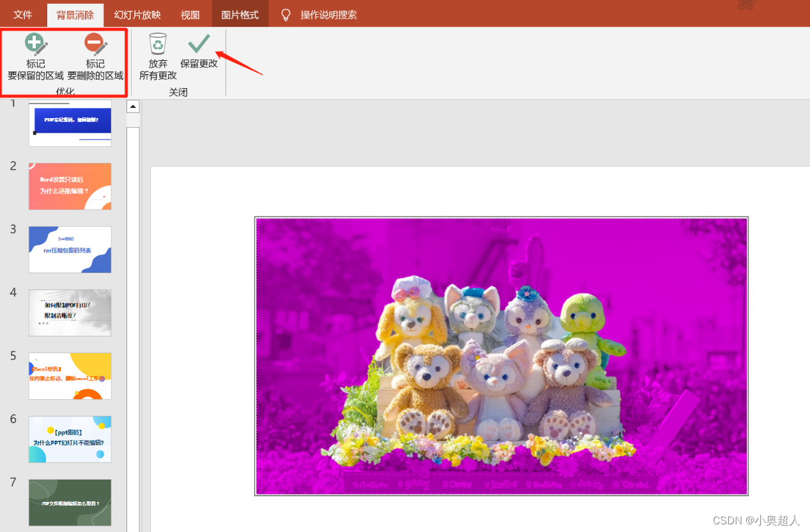Select Mark Areas to Keep (标记要保留的区域) tool

coord(36,57)
